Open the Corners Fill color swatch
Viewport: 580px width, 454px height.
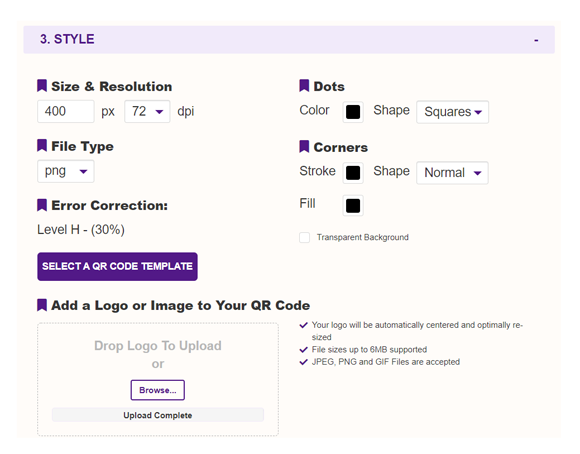tap(353, 206)
